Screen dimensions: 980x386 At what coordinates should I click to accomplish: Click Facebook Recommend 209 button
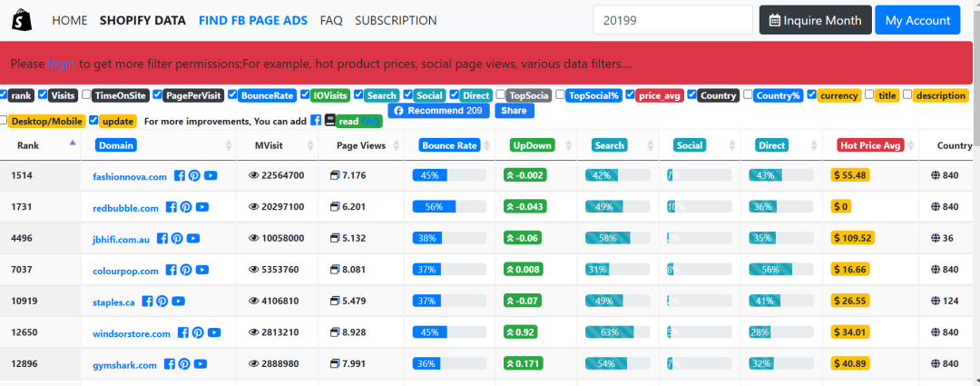[438, 111]
